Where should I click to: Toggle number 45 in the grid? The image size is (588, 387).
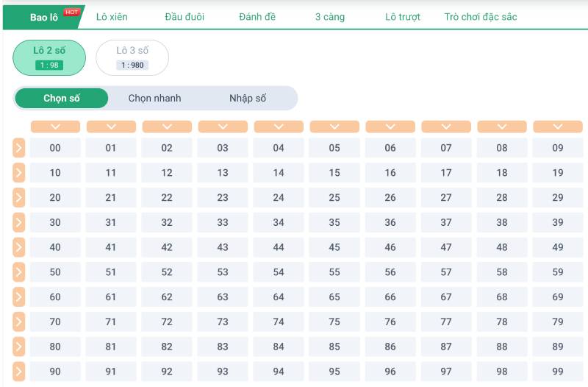click(334, 247)
